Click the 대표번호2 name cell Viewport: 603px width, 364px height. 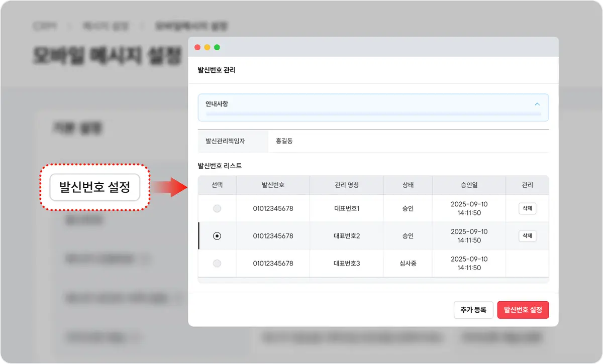point(347,236)
